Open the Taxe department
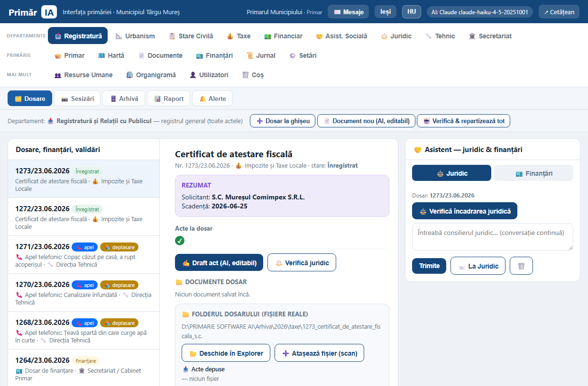Screen dimensions: 588x386 tap(239, 36)
